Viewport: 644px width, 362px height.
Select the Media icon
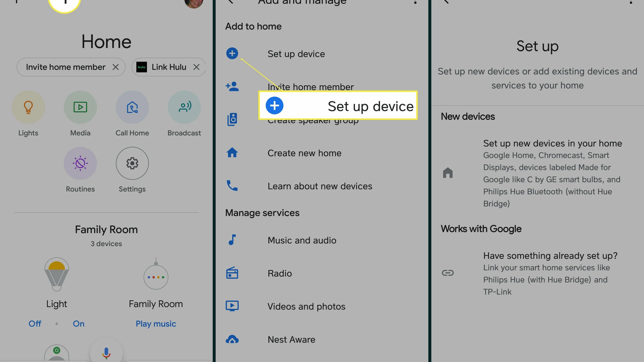[x=80, y=107]
